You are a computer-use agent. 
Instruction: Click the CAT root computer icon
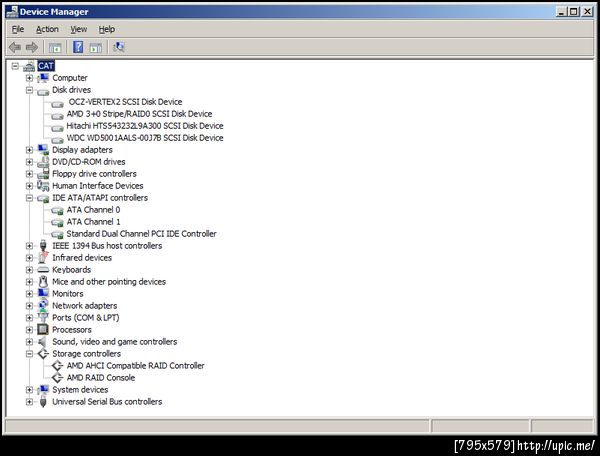(x=29, y=66)
